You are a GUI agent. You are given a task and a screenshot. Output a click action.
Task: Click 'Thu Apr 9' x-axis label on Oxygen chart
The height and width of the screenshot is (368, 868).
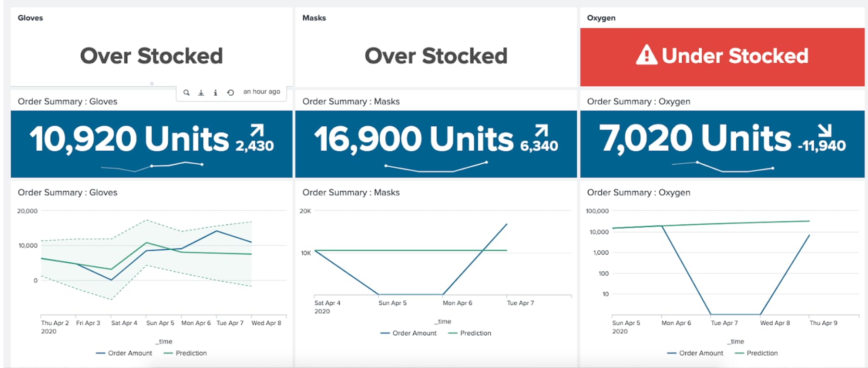pos(823,323)
